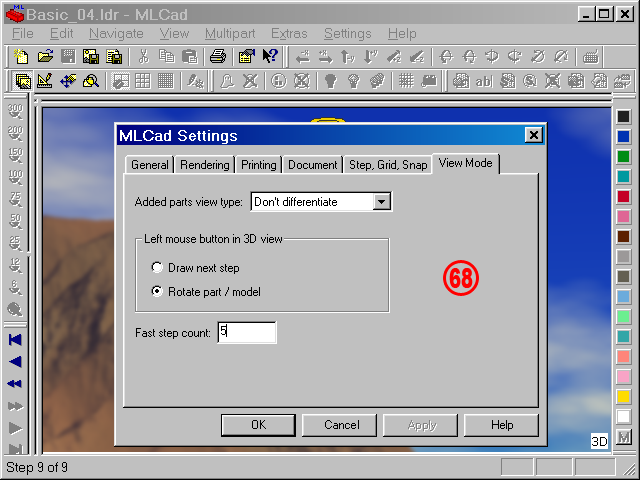640x480 pixels.
Task: Zoom to 150 percent icon
Action: [x=15, y=155]
